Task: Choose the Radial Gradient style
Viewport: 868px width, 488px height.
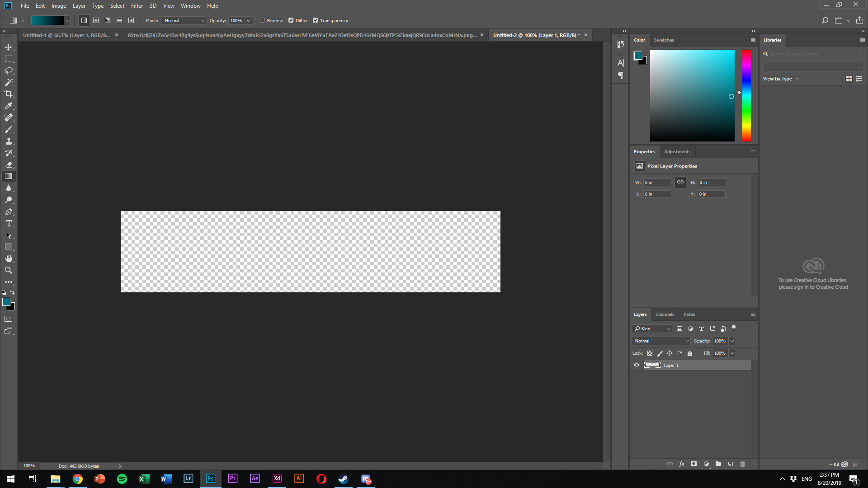Action: (x=96, y=20)
